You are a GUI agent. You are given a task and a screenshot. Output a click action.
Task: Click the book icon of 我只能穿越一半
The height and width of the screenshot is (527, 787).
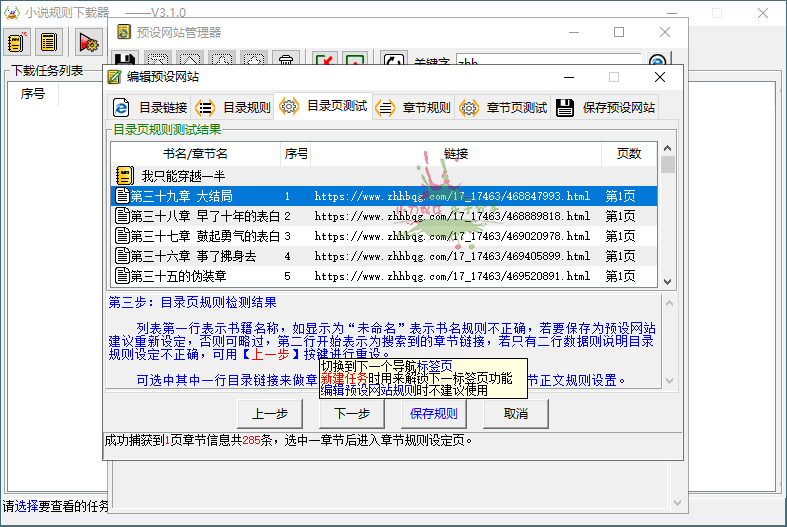(x=125, y=175)
